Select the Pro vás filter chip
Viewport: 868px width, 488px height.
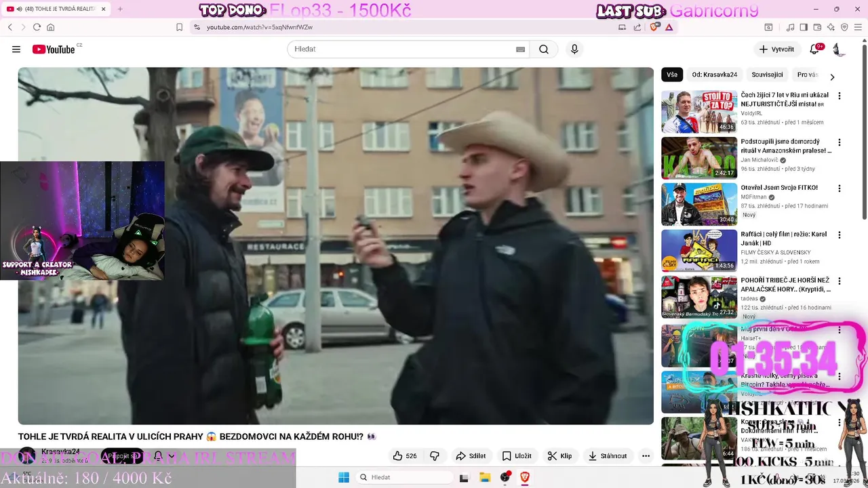pyautogui.click(x=807, y=75)
